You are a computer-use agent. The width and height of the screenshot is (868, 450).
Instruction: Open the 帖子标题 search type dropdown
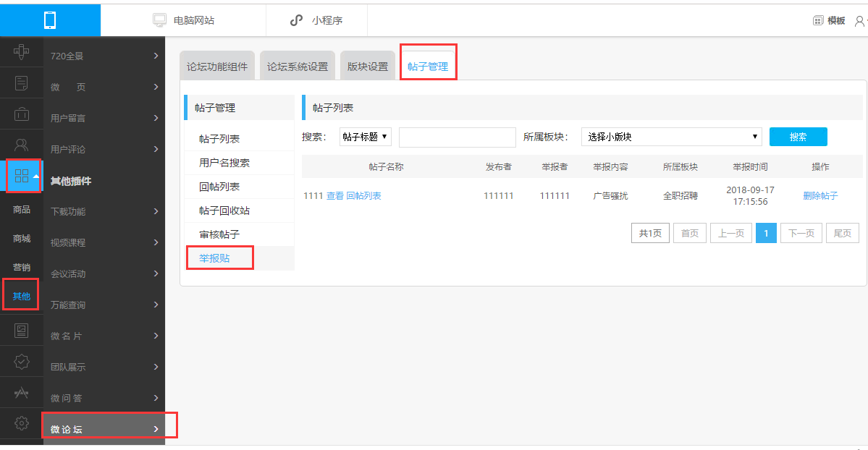tap(366, 137)
